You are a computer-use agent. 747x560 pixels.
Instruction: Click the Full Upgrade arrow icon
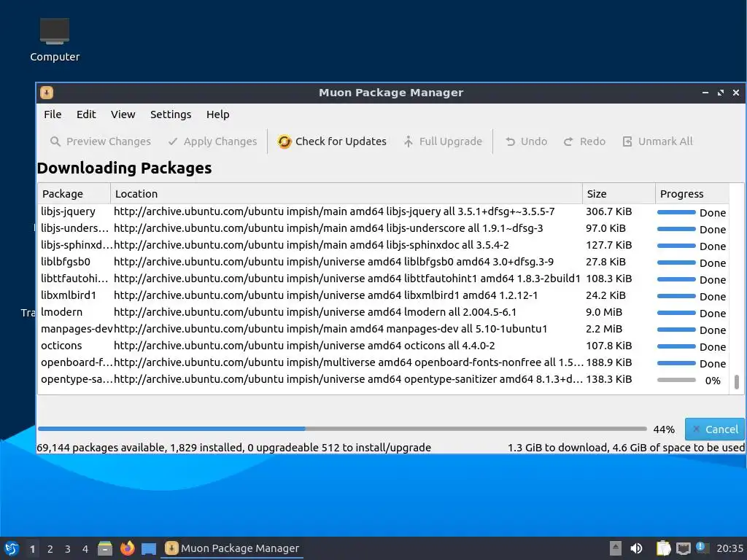tap(409, 141)
